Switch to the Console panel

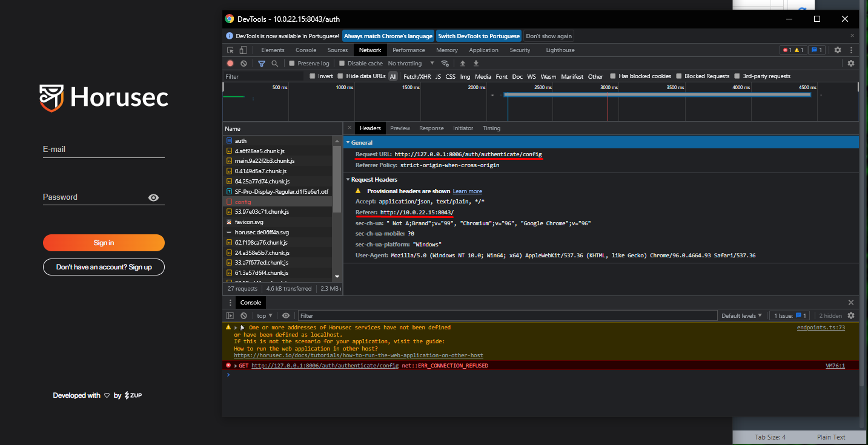click(306, 50)
